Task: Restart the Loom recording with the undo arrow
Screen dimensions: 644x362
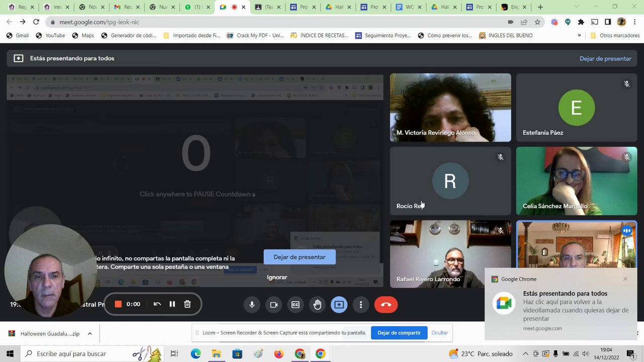Action: [x=157, y=304]
